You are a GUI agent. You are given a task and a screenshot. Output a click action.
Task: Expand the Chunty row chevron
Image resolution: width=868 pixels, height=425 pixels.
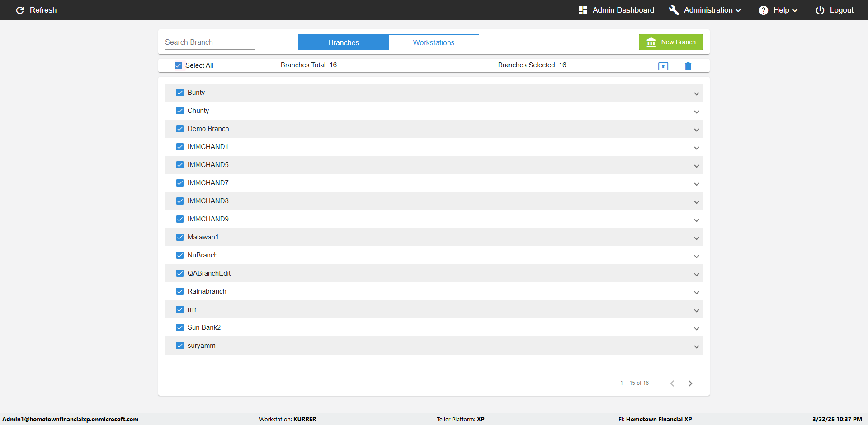click(x=697, y=112)
